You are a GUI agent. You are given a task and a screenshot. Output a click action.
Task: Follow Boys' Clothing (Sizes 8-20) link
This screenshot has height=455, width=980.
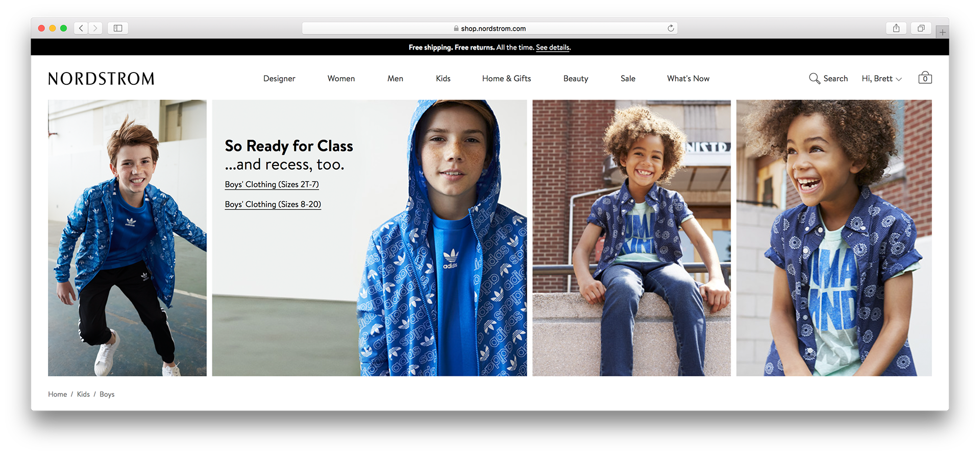[273, 204]
